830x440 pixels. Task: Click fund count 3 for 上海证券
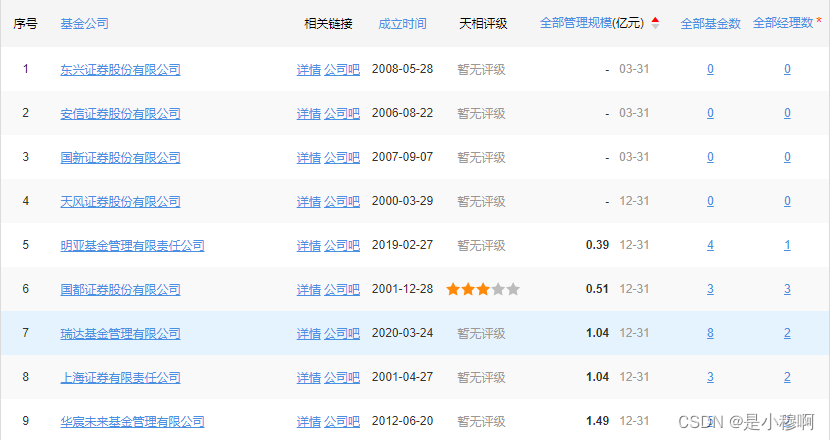(710, 376)
